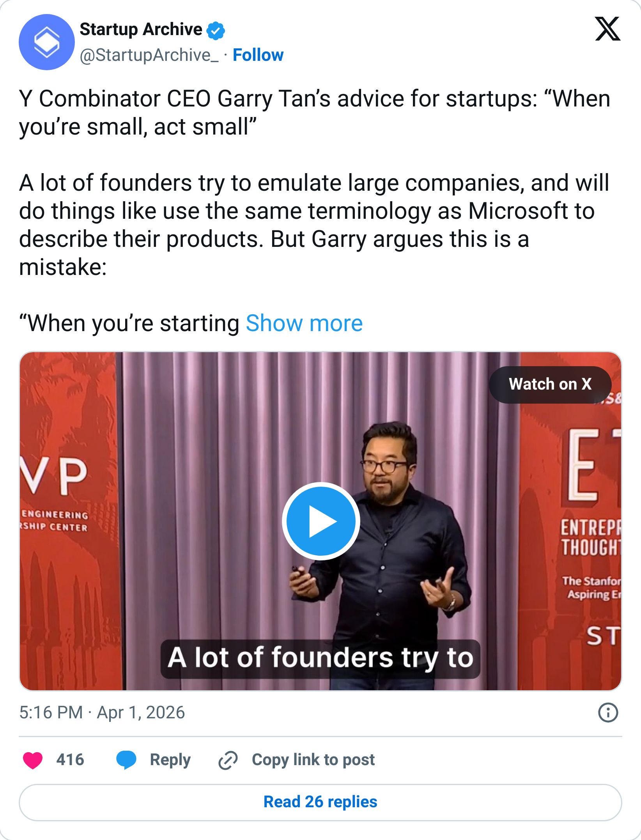Open Read 26 replies

[320, 801]
